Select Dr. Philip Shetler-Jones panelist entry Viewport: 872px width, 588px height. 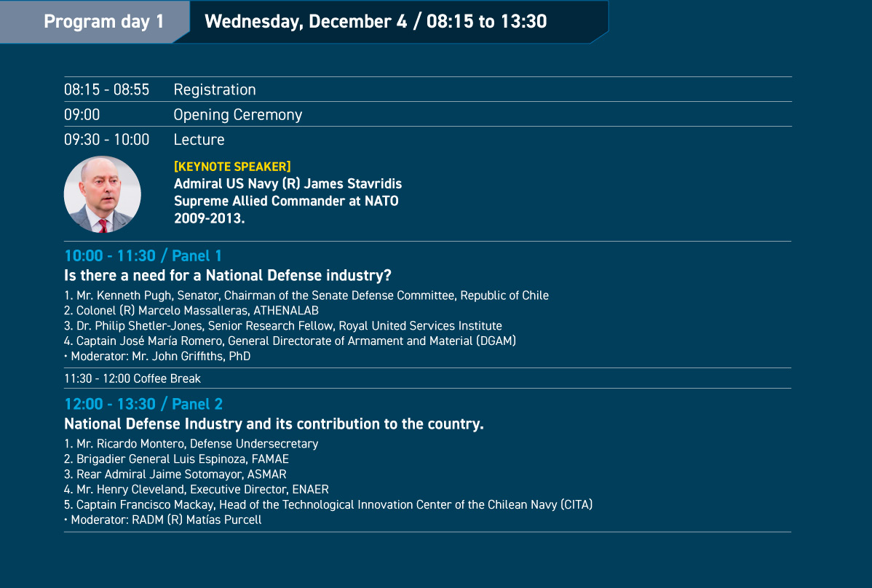pyautogui.click(x=283, y=326)
